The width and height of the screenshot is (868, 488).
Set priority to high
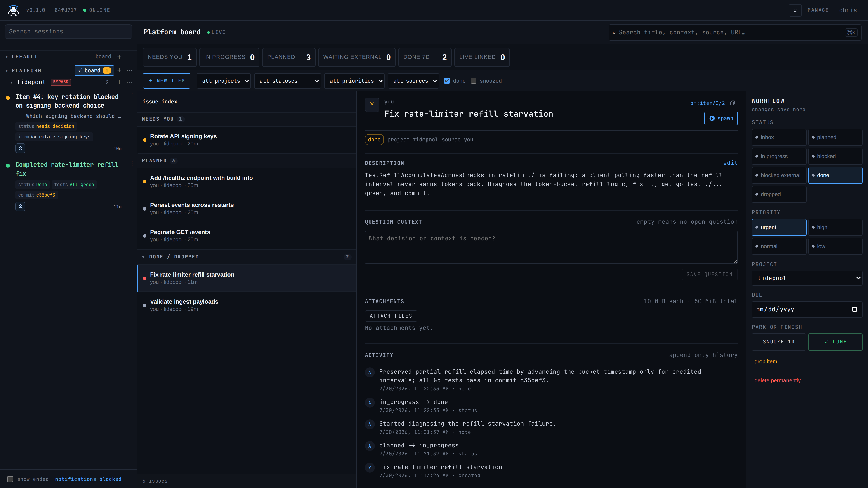(835, 227)
